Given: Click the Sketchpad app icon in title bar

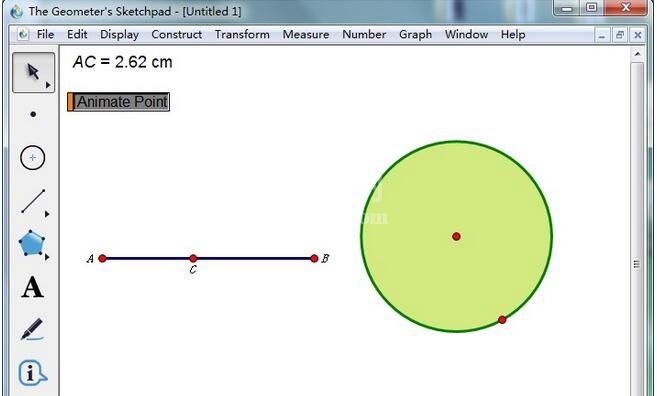Looking at the screenshot, I should click(x=17, y=11).
